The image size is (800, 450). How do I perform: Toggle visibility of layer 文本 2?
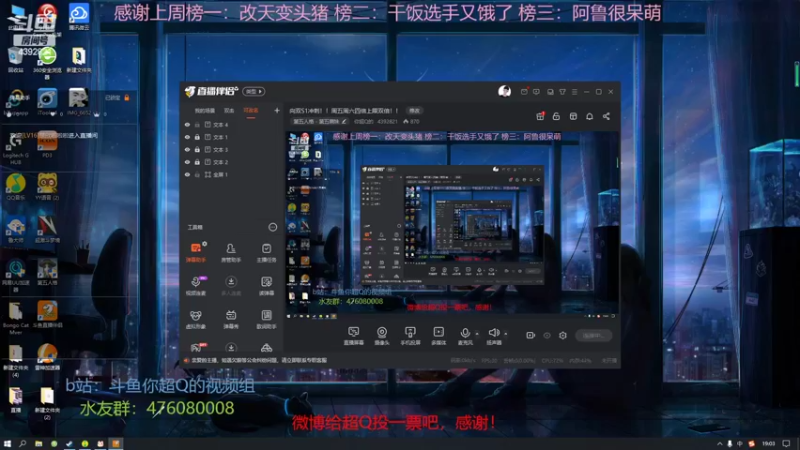(x=187, y=162)
